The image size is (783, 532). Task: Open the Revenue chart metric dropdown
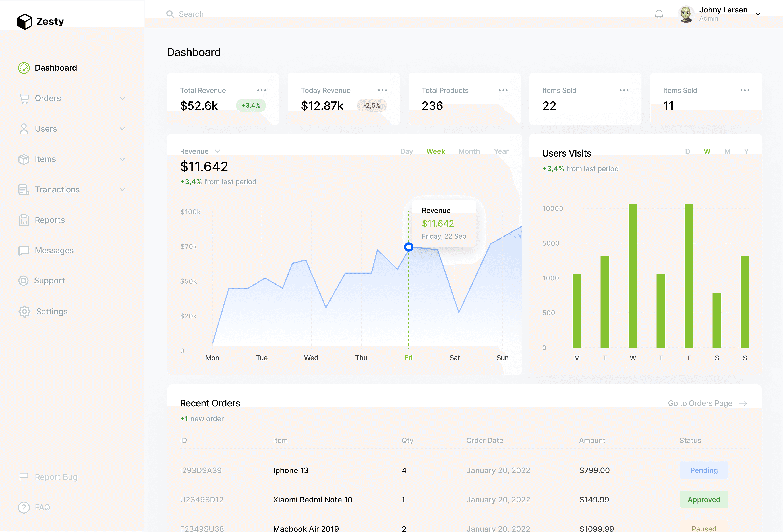pyautogui.click(x=217, y=151)
